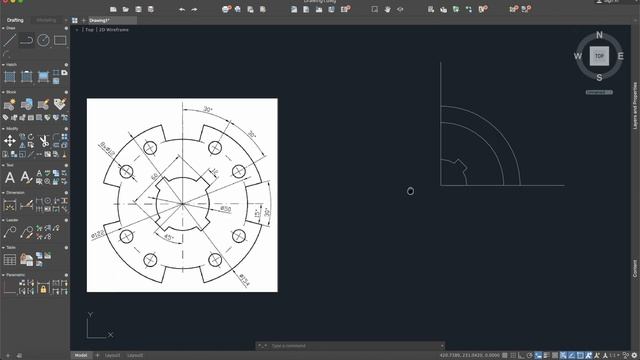Collapse the Hatch panel section

pyautogui.click(x=3, y=64)
